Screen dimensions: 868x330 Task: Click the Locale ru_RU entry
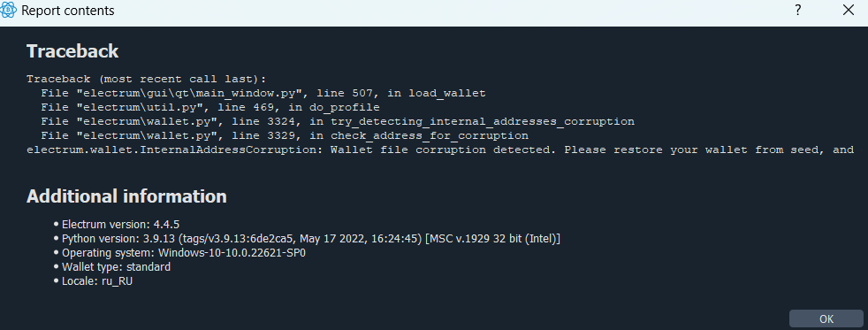pos(97,281)
